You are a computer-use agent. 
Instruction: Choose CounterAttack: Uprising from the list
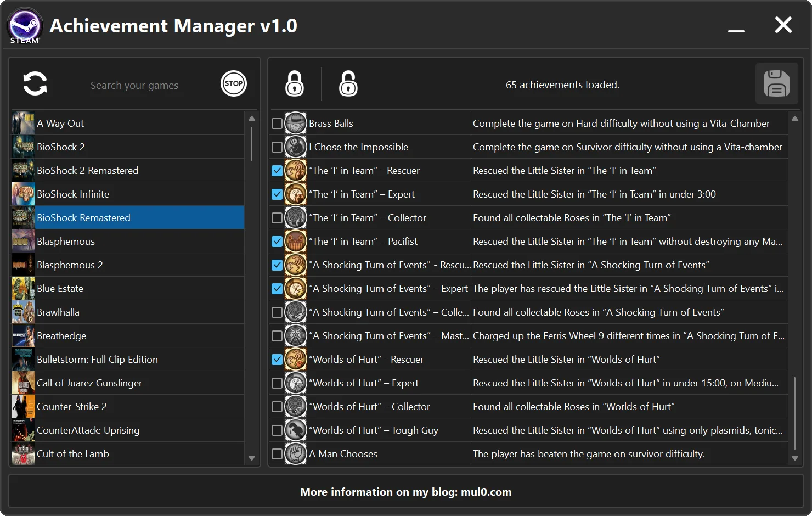[x=128, y=430]
